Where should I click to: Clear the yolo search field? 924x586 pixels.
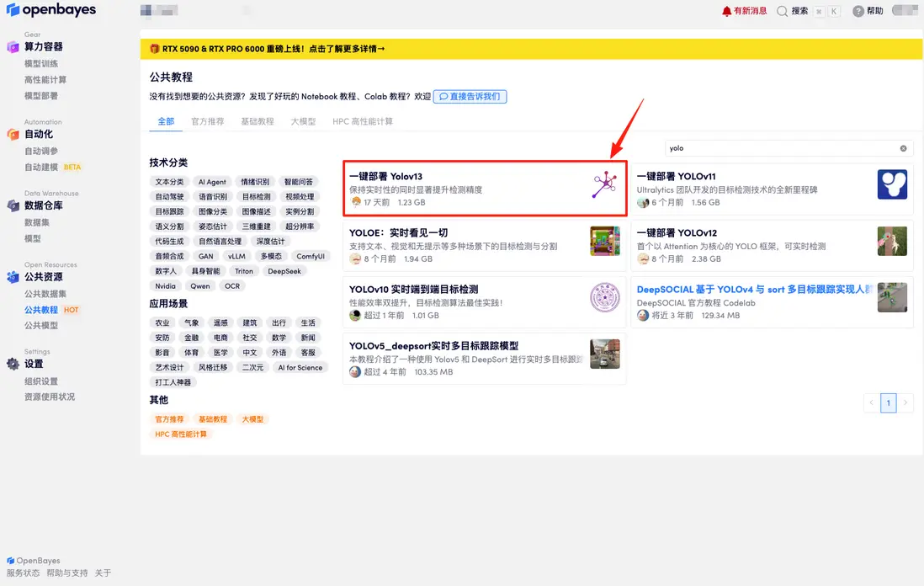click(903, 148)
